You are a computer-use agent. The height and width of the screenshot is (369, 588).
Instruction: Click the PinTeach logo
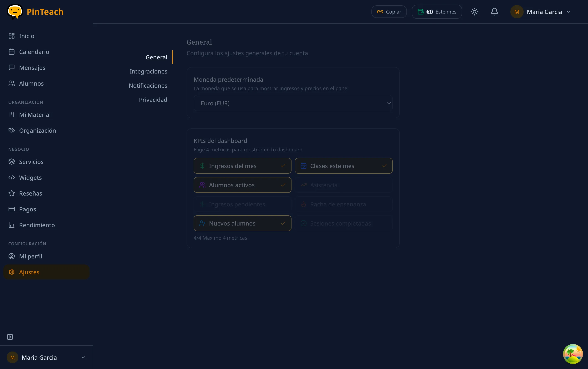(x=35, y=11)
